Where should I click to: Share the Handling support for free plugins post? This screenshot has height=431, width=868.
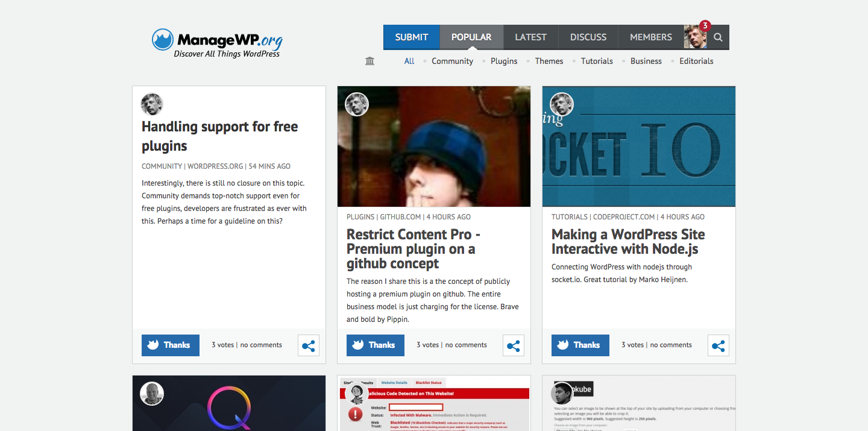[309, 345]
